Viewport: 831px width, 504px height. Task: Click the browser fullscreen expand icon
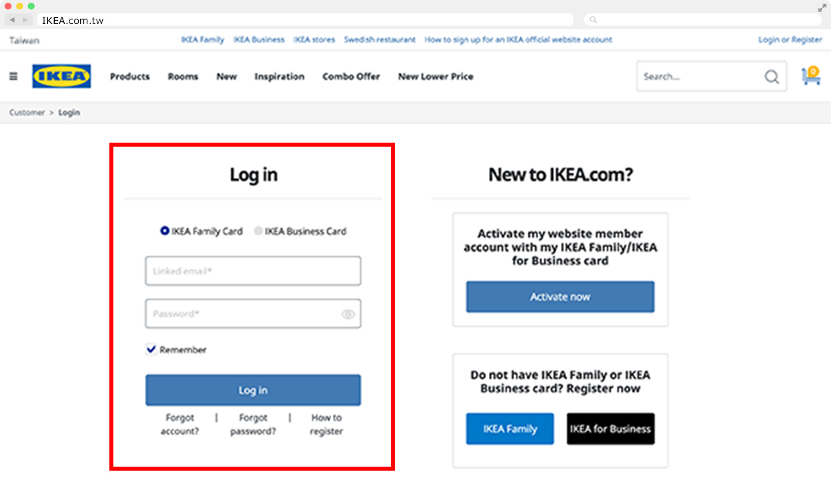pyautogui.click(x=822, y=8)
